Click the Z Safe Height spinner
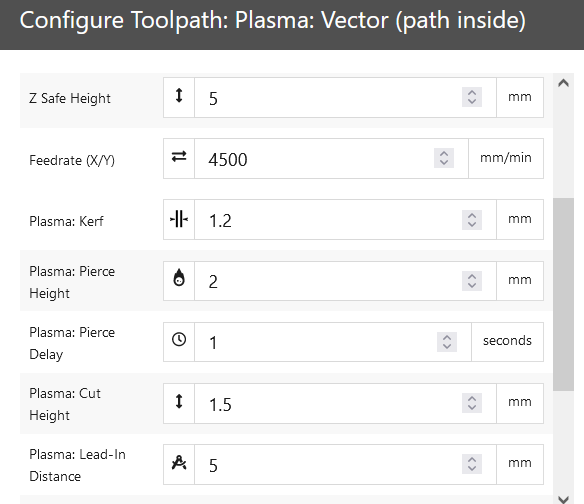584x504 pixels. [472, 97]
